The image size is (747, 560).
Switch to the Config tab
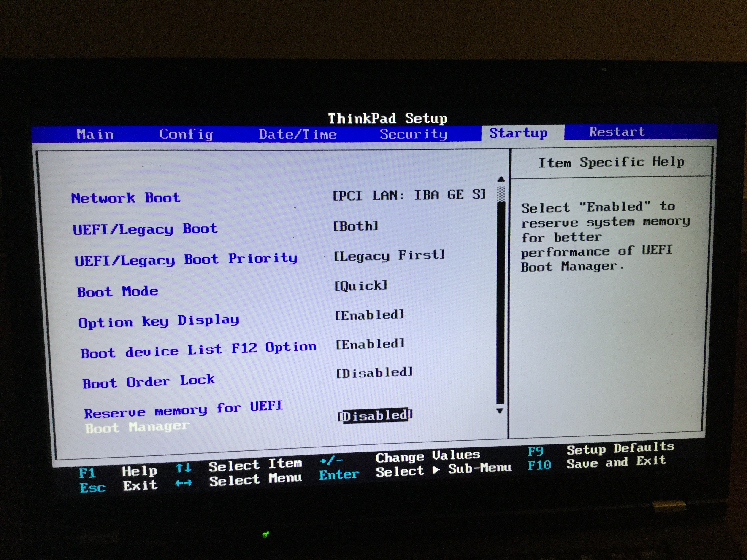tap(186, 134)
